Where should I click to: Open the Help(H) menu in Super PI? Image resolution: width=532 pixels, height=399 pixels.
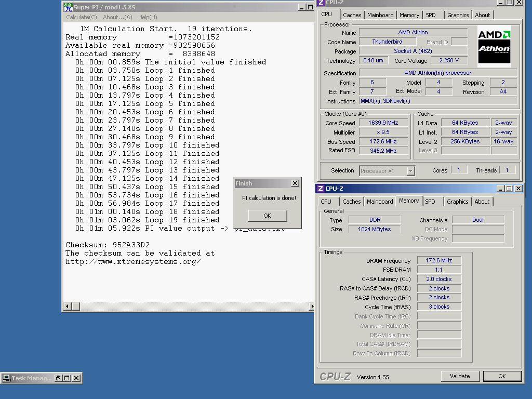tap(148, 17)
